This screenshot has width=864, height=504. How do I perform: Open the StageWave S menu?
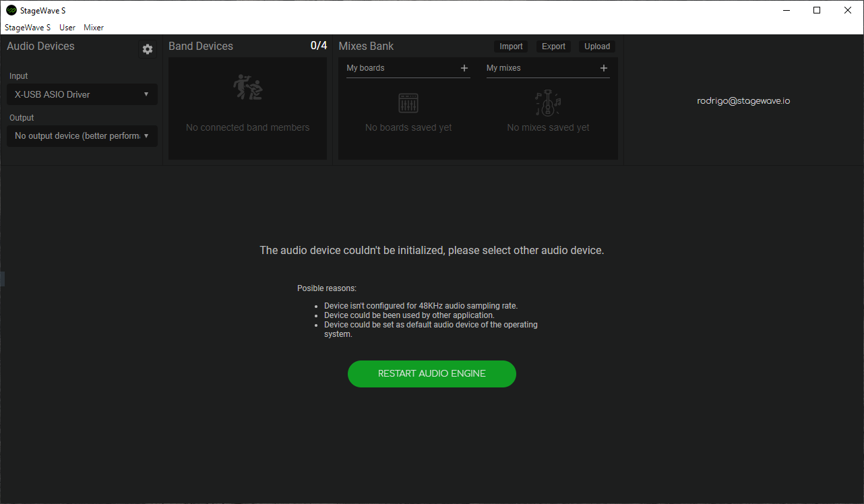28,28
